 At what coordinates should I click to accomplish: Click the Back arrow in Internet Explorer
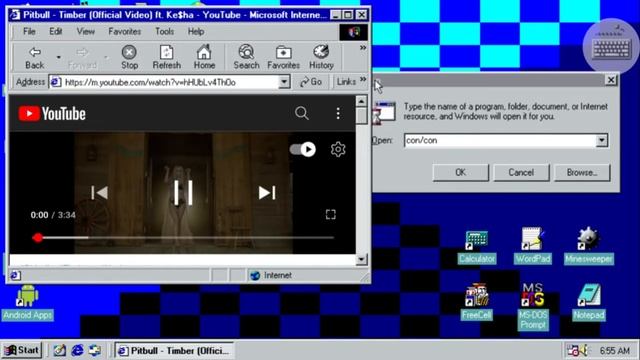coord(35,58)
